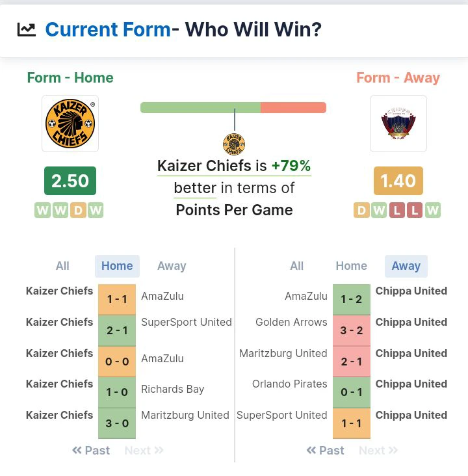Select the highlighted Away tab on right panel
Screen dimensions: 468x476
click(x=406, y=266)
